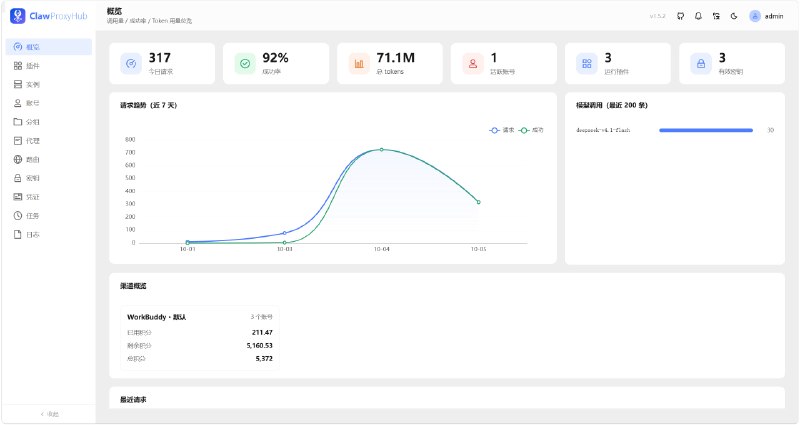
Task: Click the green check icon on 92% card
Action: point(245,64)
